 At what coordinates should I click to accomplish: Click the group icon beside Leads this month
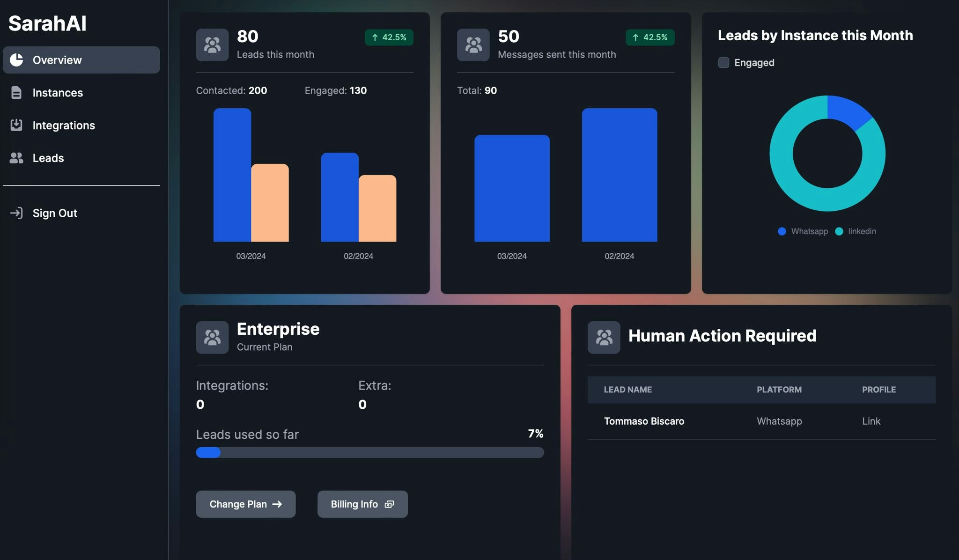(x=212, y=45)
